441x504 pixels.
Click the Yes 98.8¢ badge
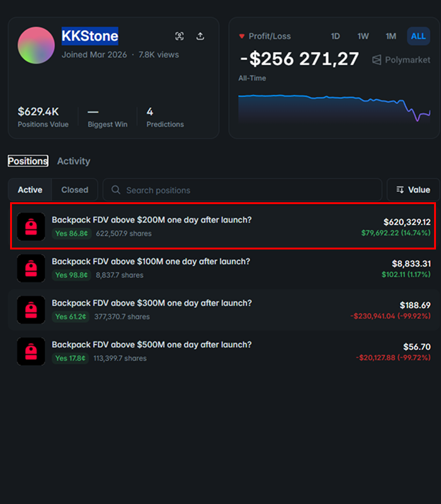click(x=71, y=275)
